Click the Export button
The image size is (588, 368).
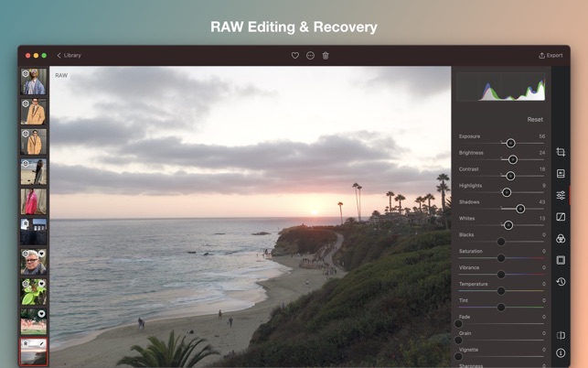pos(551,56)
